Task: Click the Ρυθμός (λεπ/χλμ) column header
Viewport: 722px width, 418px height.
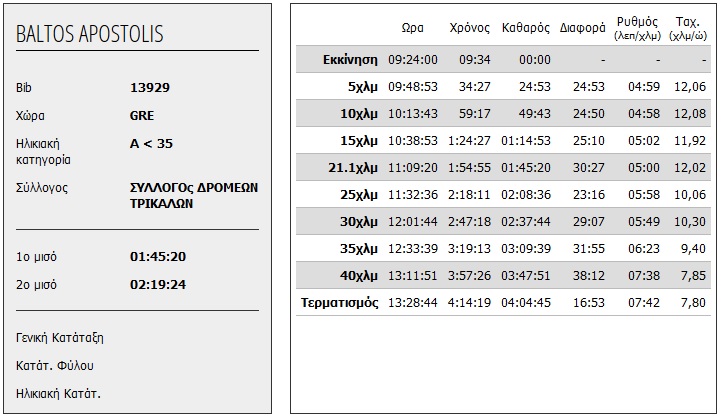Action: [639, 27]
